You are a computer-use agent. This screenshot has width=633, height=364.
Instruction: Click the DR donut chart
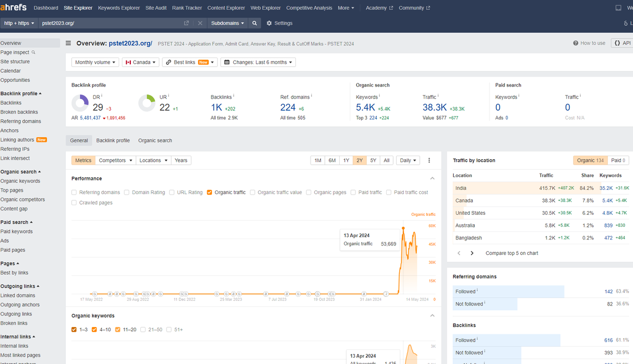point(80,103)
